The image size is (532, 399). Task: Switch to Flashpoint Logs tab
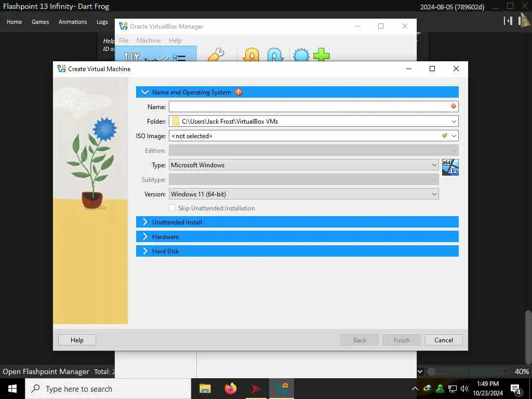102,22
